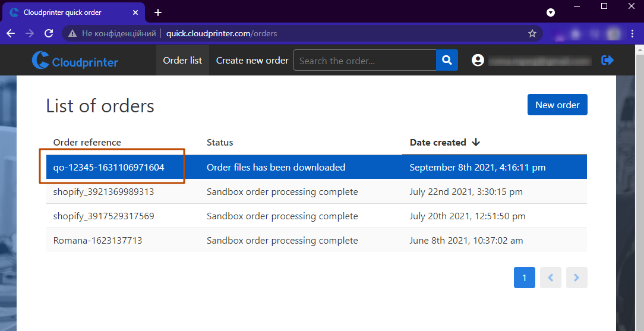
Task: Click the date July 22nd 2021, 3:30:15 pm
Action: pyautogui.click(x=466, y=192)
